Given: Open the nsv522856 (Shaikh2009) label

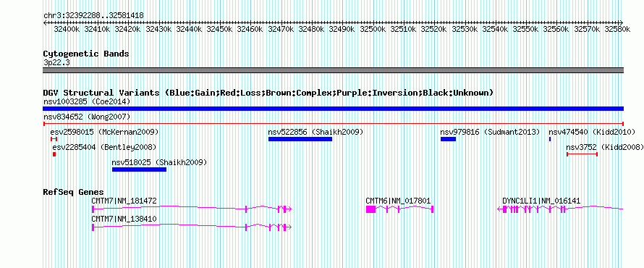Looking at the screenshot, I should [315, 132].
